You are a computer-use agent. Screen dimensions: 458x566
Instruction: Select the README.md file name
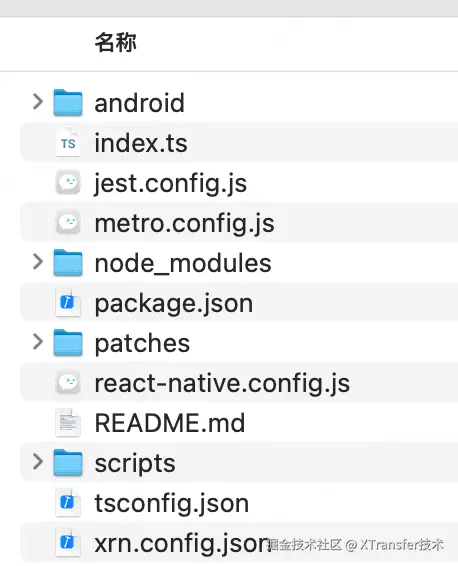170,423
